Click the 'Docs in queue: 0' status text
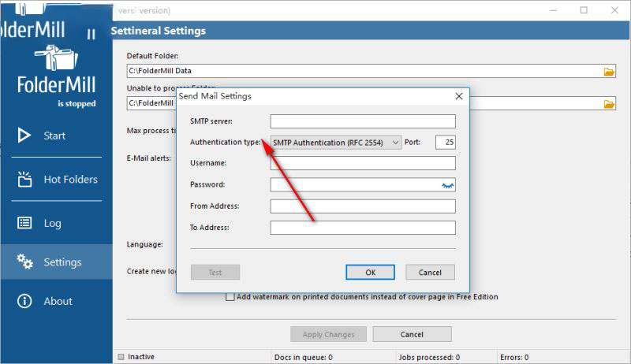 pyautogui.click(x=304, y=357)
